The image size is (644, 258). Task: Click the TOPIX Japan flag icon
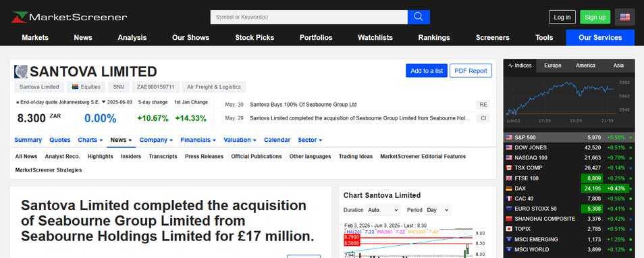click(x=509, y=229)
